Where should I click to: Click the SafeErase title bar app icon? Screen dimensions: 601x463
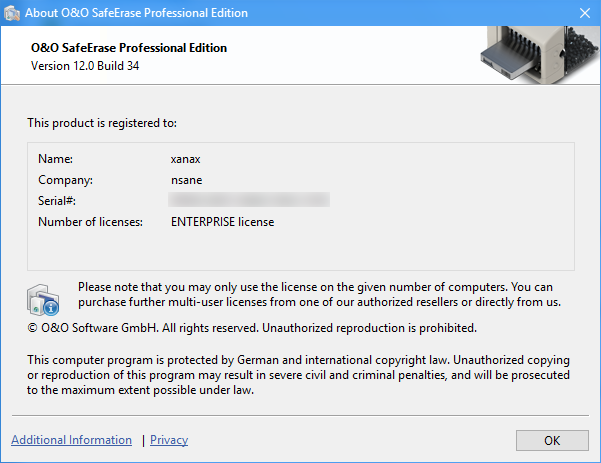click(x=14, y=13)
